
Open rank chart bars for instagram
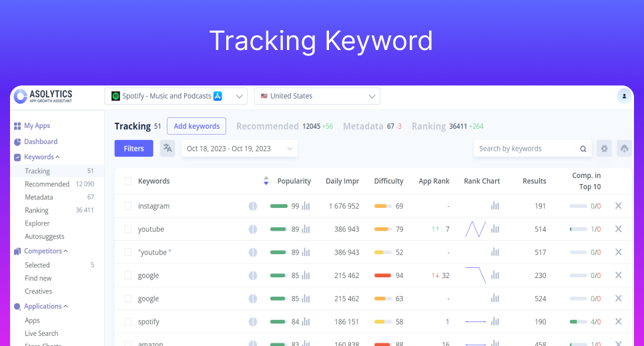point(495,205)
